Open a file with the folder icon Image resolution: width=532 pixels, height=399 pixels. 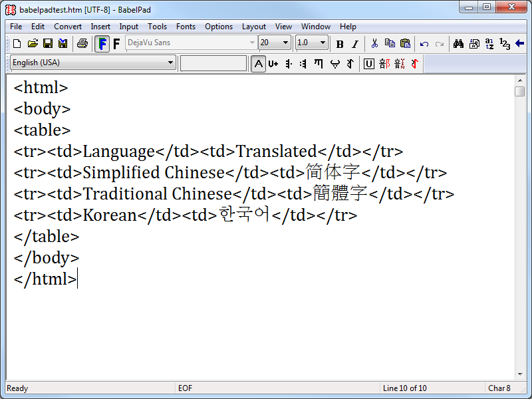coord(33,44)
